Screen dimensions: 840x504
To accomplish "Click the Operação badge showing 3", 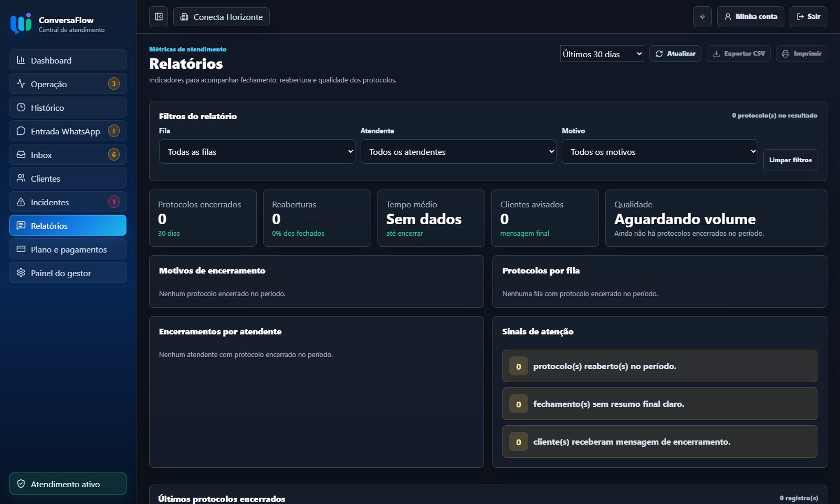I will pyautogui.click(x=114, y=83).
